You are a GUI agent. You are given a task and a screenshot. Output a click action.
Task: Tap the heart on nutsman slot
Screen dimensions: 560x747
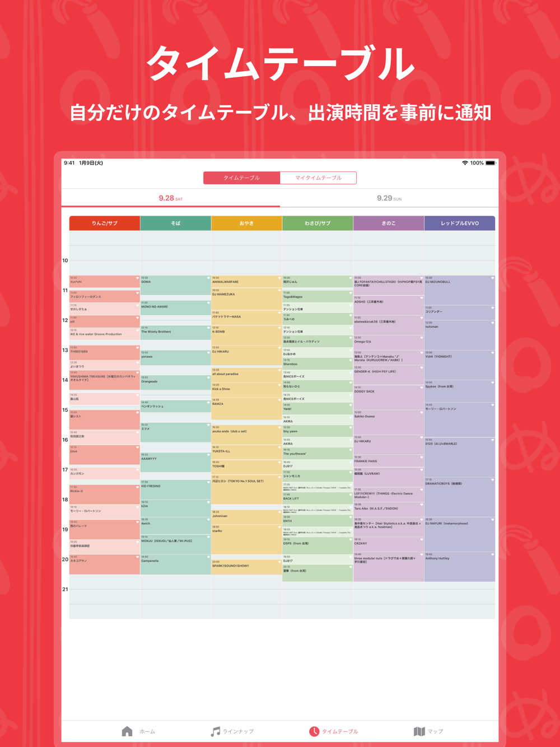[493, 323]
